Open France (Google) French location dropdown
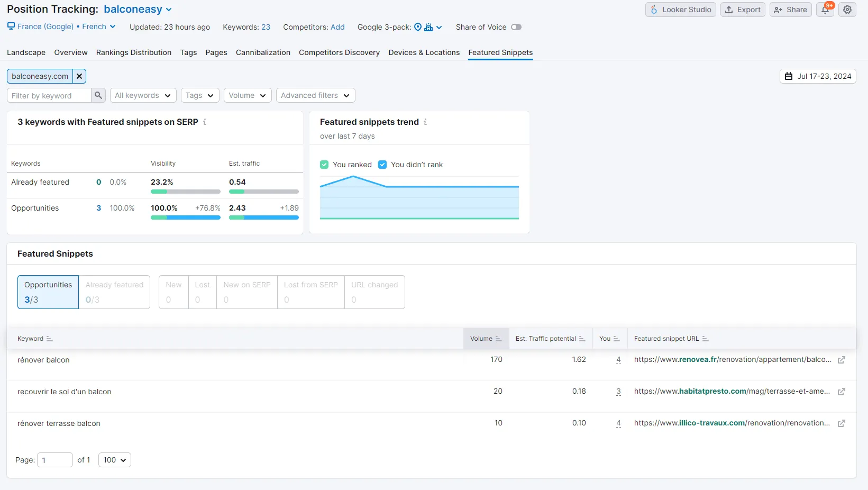 click(x=61, y=26)
